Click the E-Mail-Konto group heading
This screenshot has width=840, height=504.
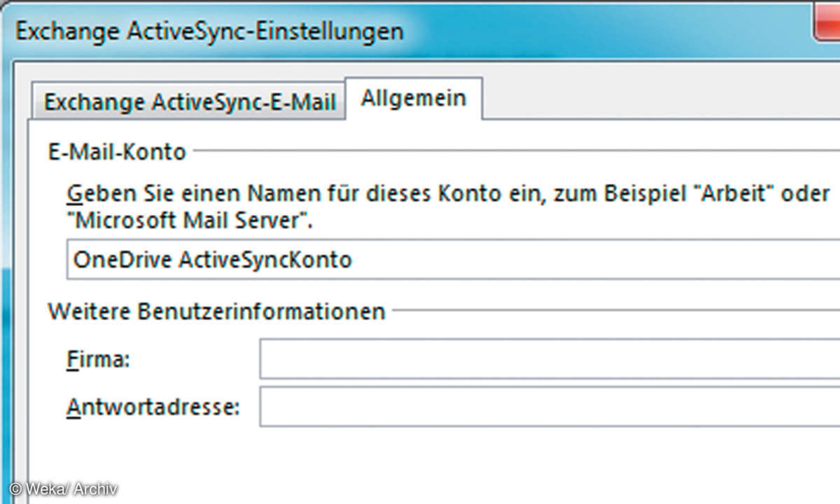click(117, 151)
